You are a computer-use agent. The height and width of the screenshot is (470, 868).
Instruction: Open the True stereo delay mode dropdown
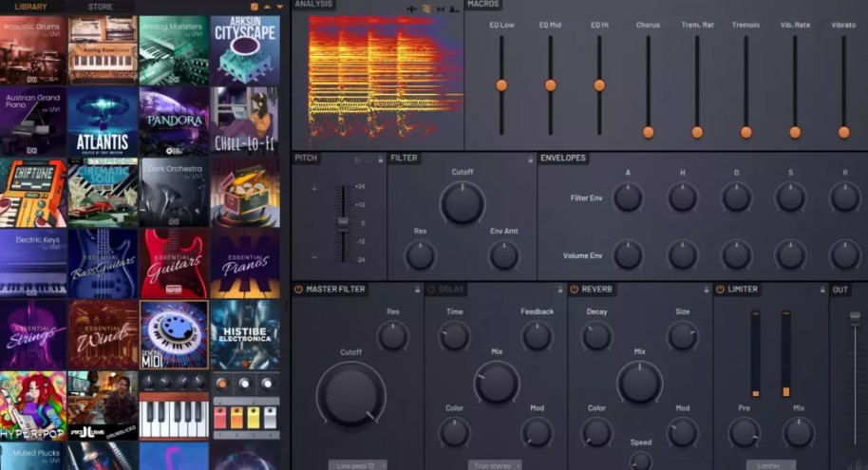tap(495, 465)
